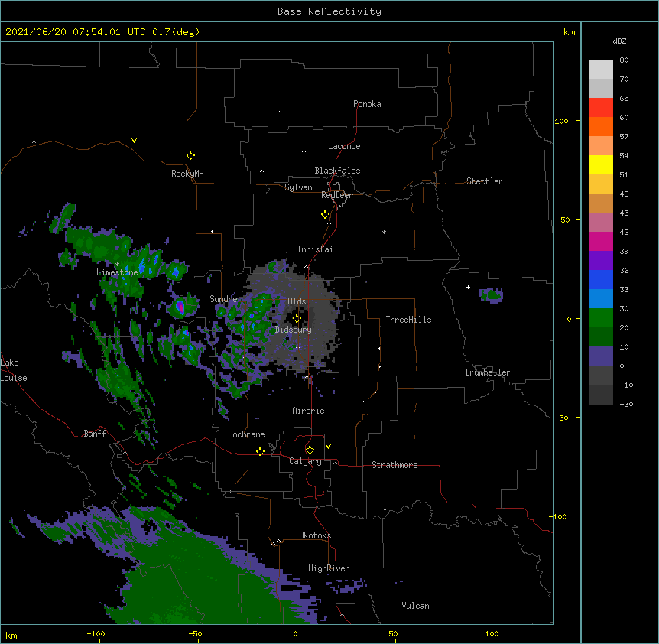The height and width of the screenshot is (644, 659).
Task: Click the dBZ legend heading
Action: click(619, 41)
